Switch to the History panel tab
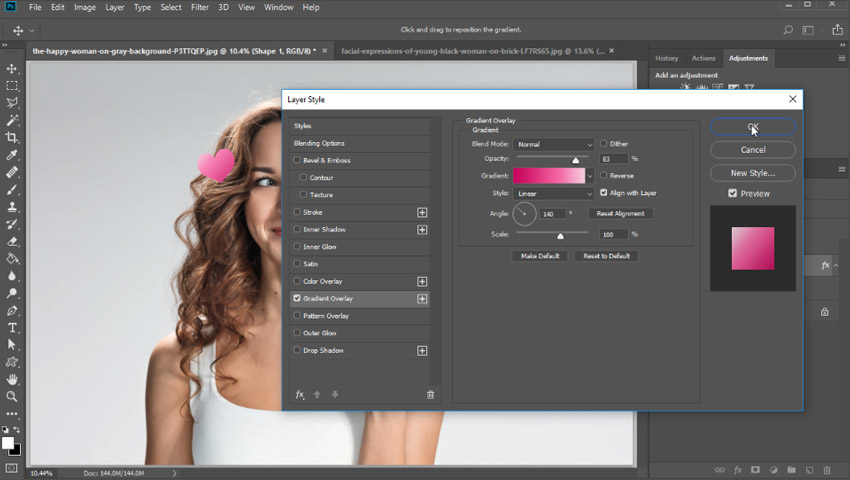 [666, 58]
